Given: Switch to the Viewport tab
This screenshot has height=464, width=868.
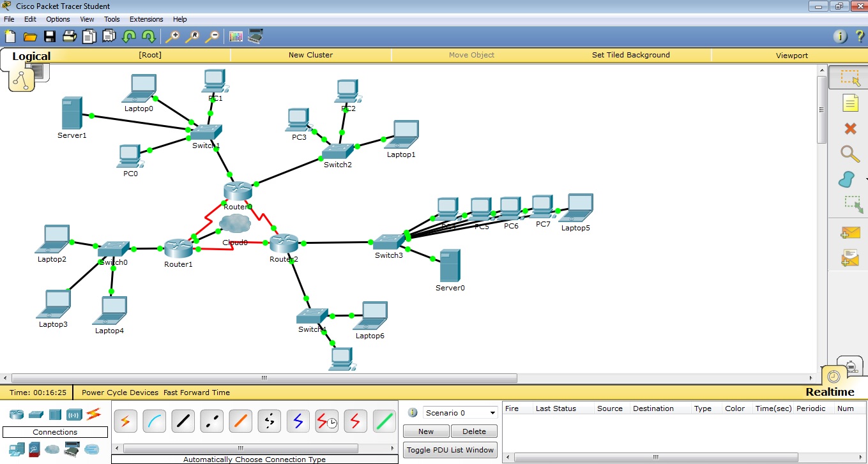Looking at the screenshot, I should (791, 56).
